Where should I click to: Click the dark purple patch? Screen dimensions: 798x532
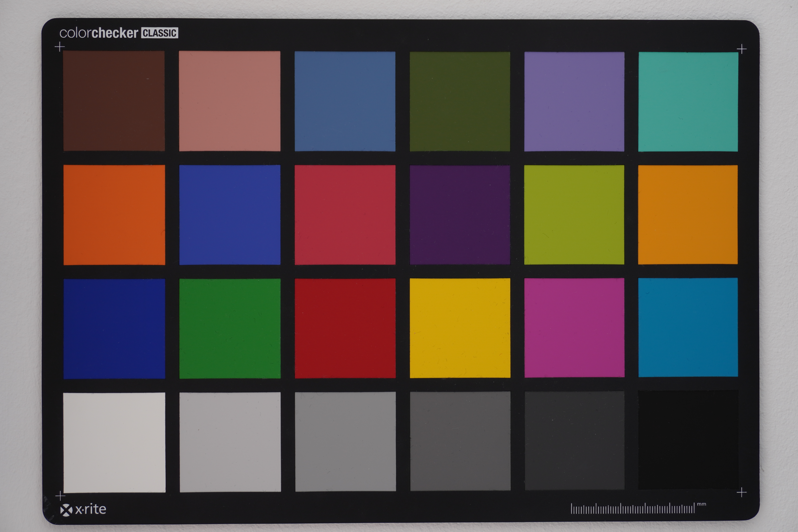coord(460,215)
